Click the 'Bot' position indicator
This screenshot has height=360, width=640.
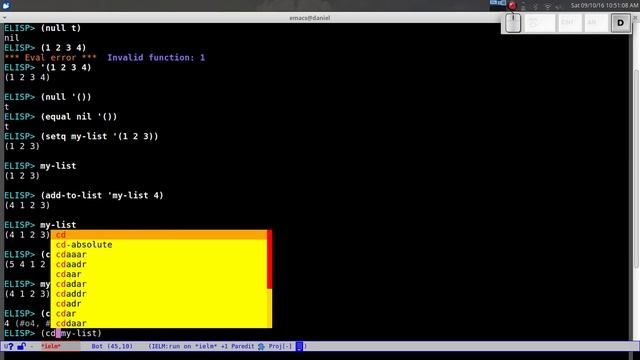(x=97, y=346)
